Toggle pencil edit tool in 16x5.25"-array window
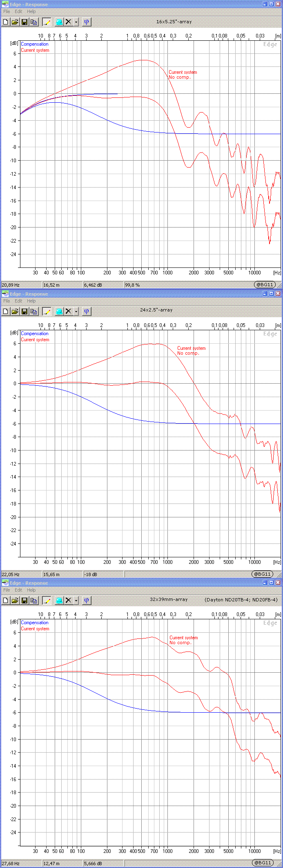Screen dimensions: 283x868 (x=47, y=22)
